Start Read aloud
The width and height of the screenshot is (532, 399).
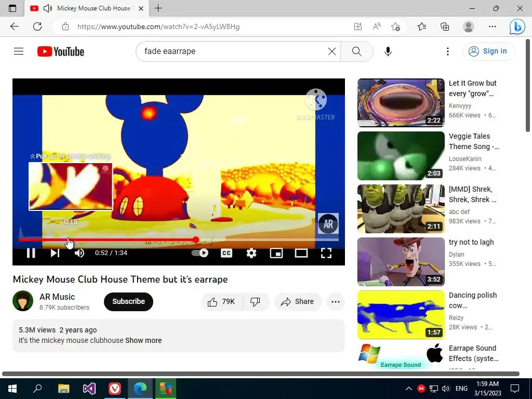tap(377, 26)
